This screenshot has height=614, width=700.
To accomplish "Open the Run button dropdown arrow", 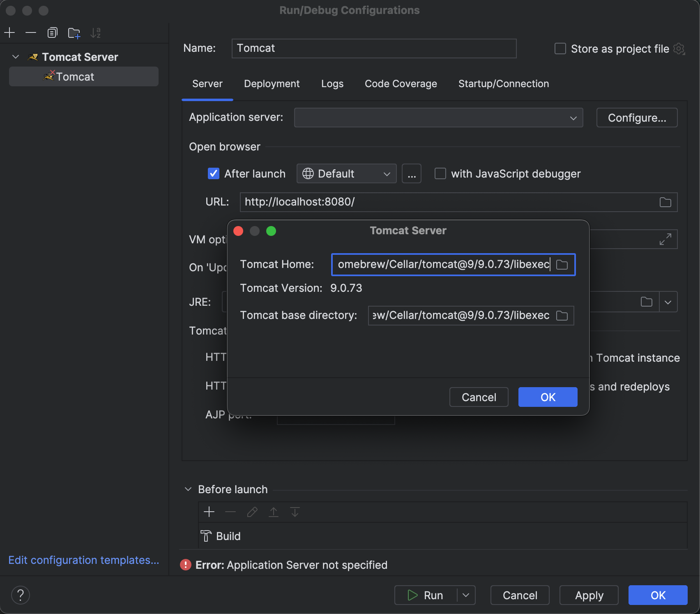I will click(466, 595).
